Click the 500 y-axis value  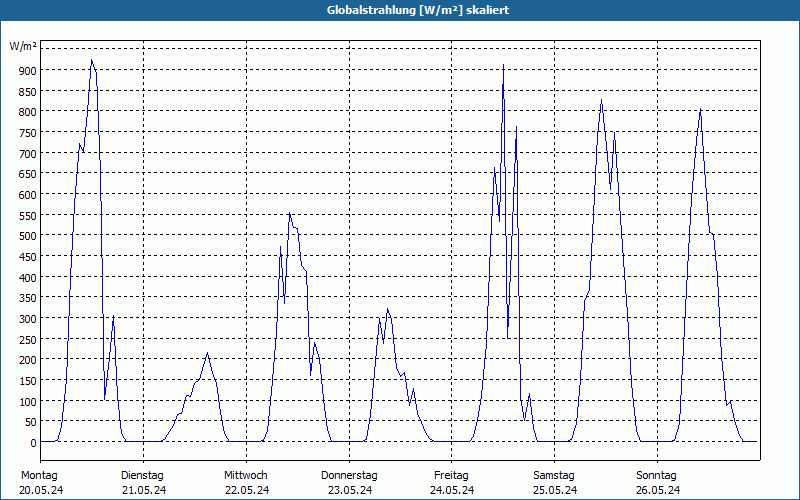click(x=29, y=236)
